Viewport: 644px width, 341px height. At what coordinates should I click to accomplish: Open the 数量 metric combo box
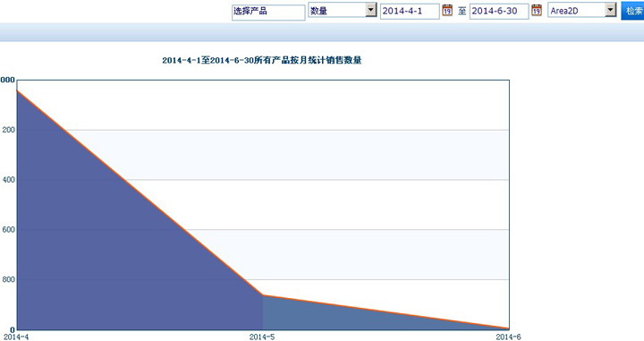click(343, 10)
